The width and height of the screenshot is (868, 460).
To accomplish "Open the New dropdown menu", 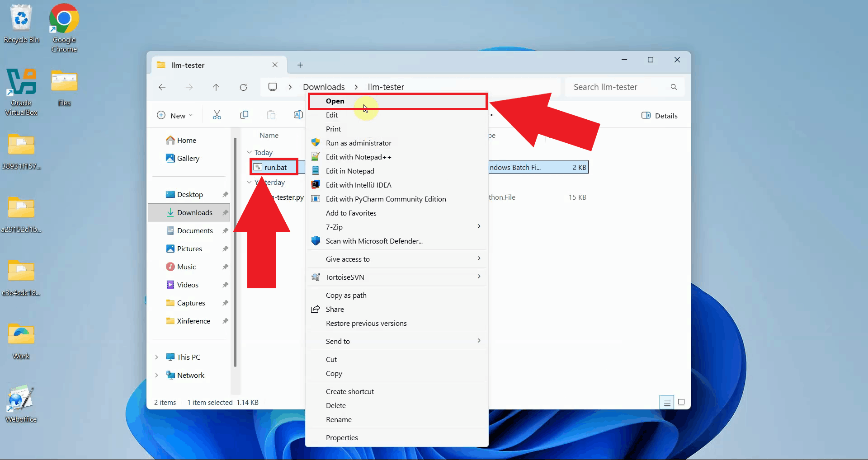I will tap(175, 116).
